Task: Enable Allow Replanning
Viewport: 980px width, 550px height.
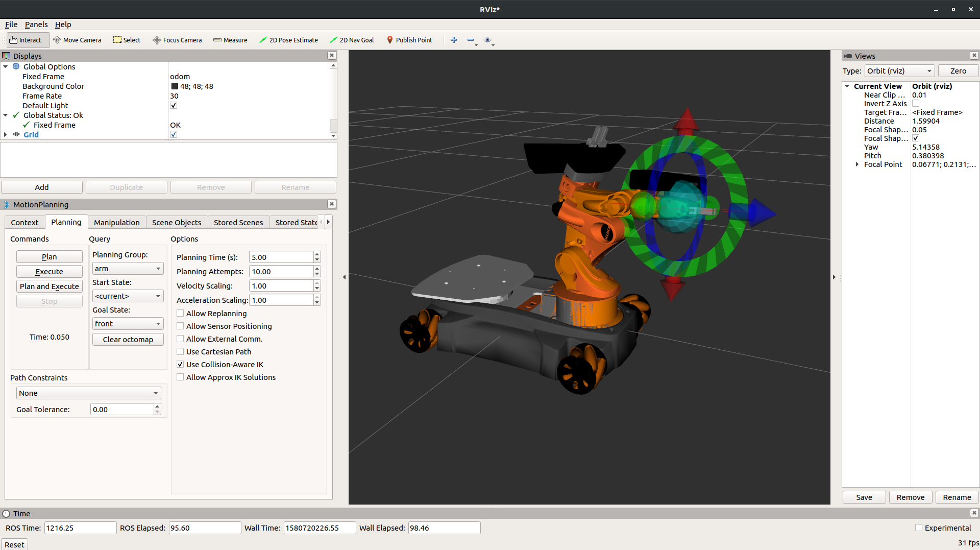Action: pyautogui.click(x=180, y=313)
